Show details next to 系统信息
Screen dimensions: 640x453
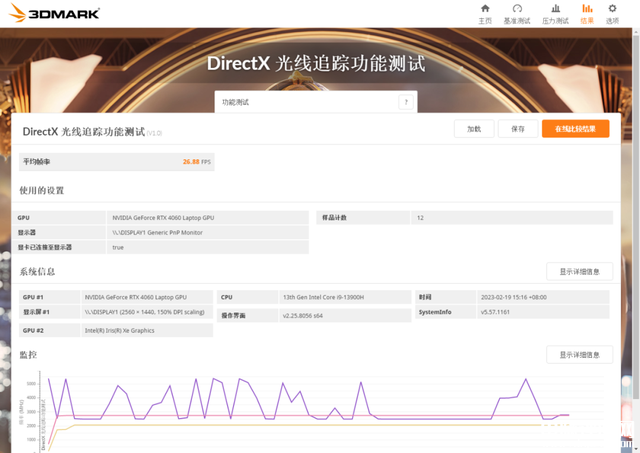coord(579,271)
